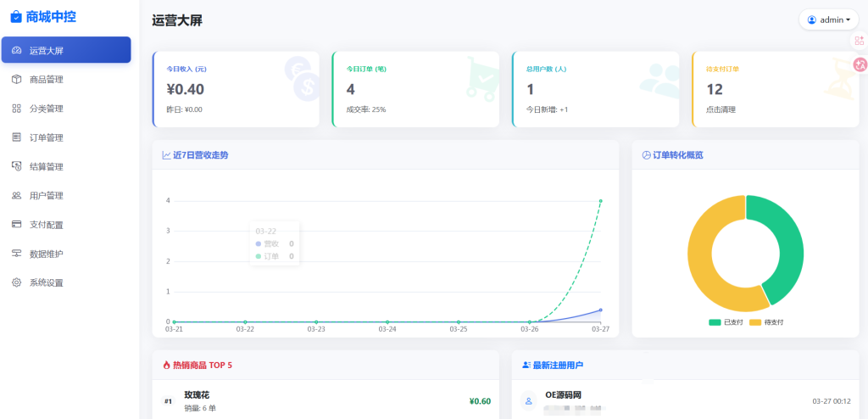Select 数据维护 in the sidebar
Viewport: 868px width, 419px height.
pyautogui.click(x=66, y=254)
